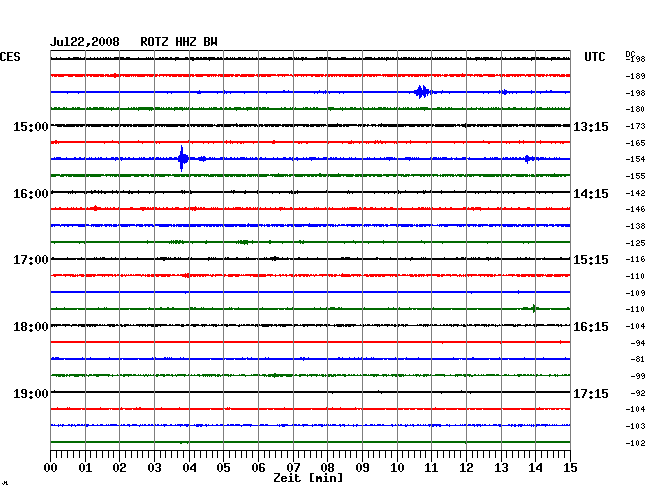Viewport: 650px width, 494px height.
Task: Click the 15 minute axis label
Action: click(570, 468)
